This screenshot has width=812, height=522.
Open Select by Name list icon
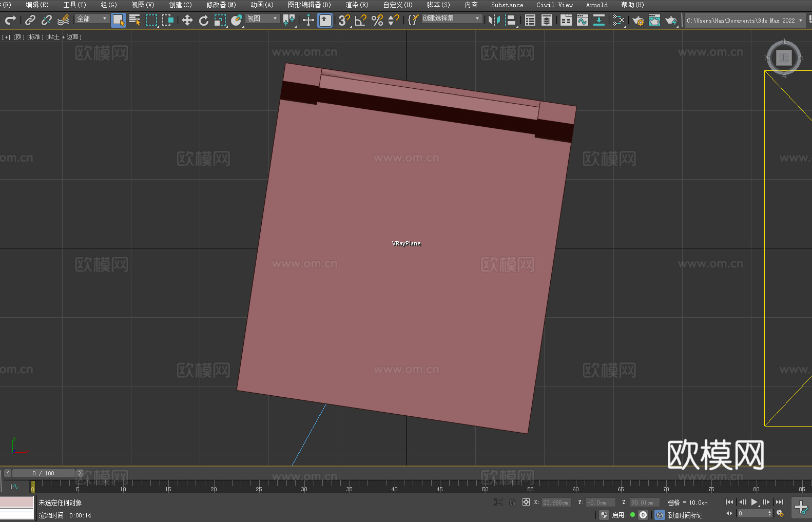pyautogui.click(x=135, y=20)
